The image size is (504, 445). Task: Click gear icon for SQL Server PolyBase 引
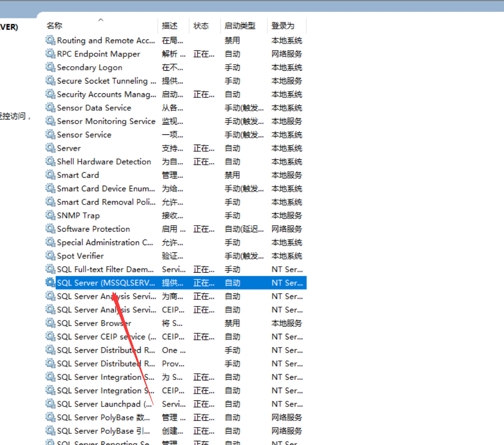click(50, 431)
